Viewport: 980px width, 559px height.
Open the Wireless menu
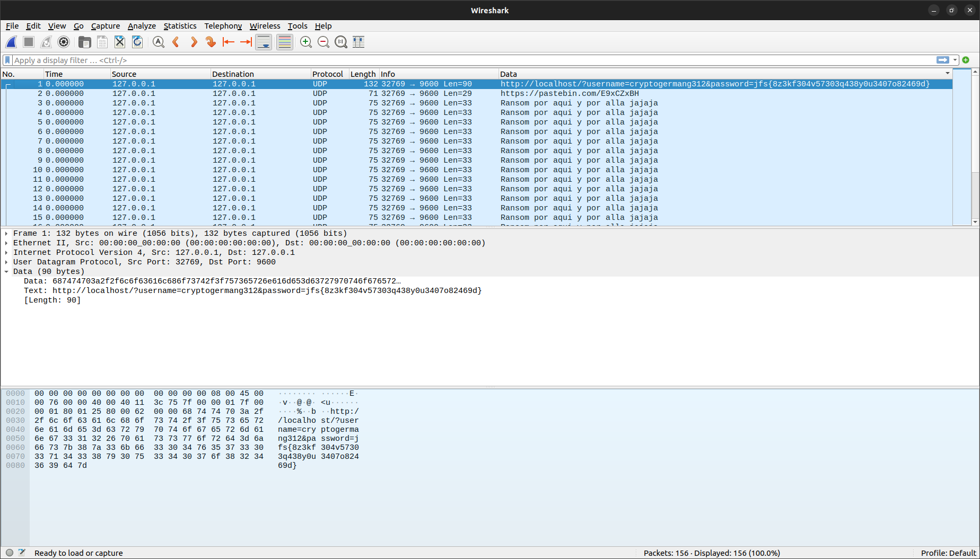pos(265,26)
